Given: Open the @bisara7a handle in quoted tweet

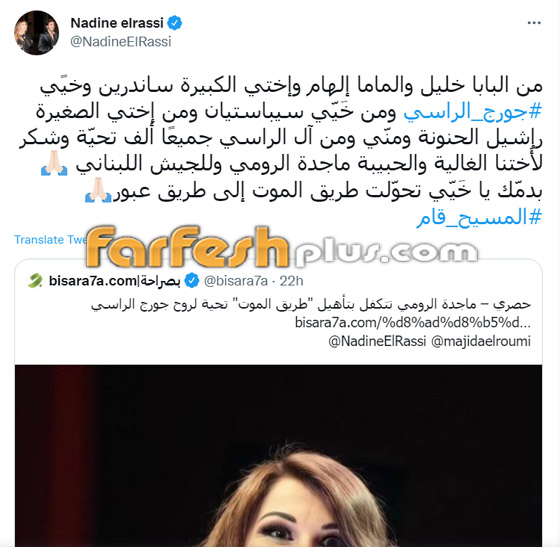Looking at the screenshot, I should click(236, 281).
